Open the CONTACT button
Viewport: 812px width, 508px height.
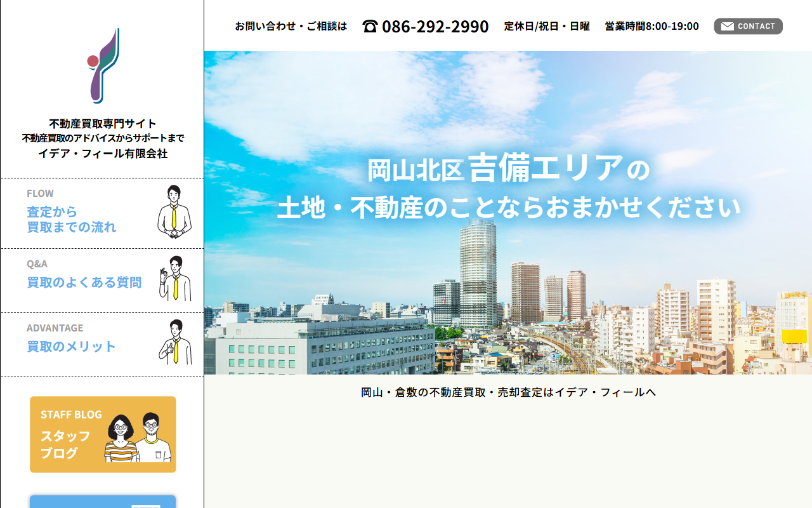tap(748, 26)
